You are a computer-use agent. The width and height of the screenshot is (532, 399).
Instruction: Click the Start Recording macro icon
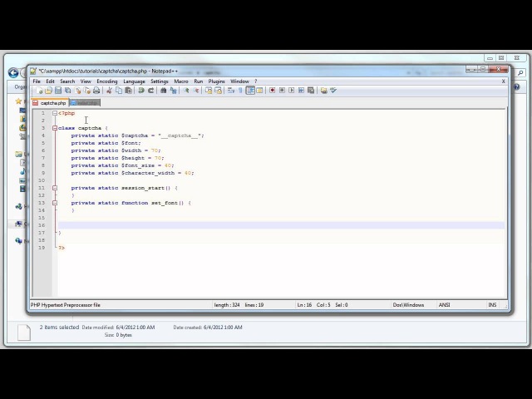click(272, 91)
